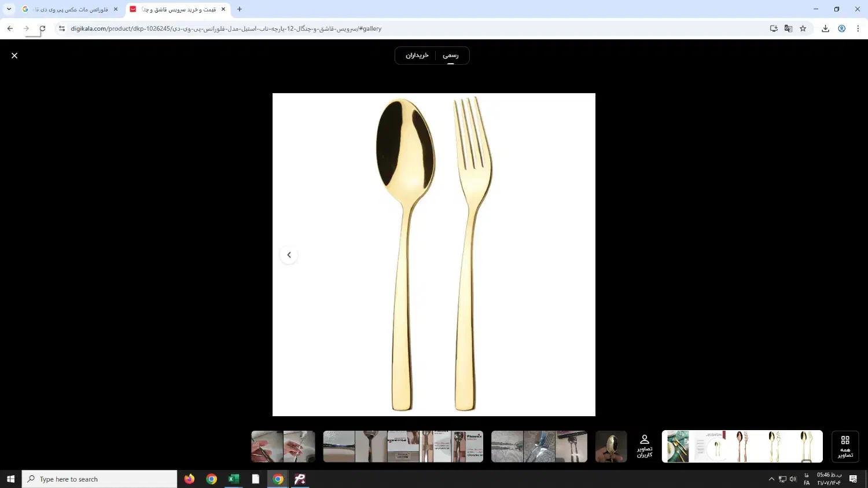Close the Google search tab
Screen dimensions: 868x488
[116, 9]
